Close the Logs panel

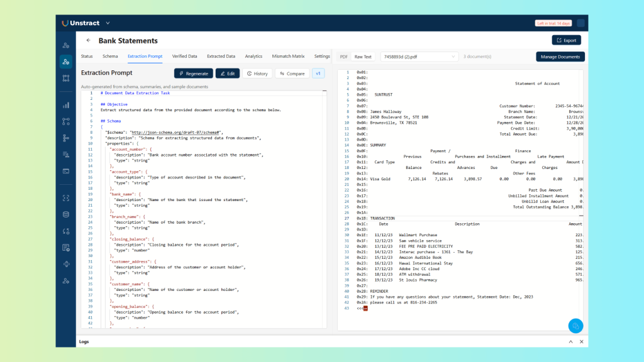coord(580,341)
